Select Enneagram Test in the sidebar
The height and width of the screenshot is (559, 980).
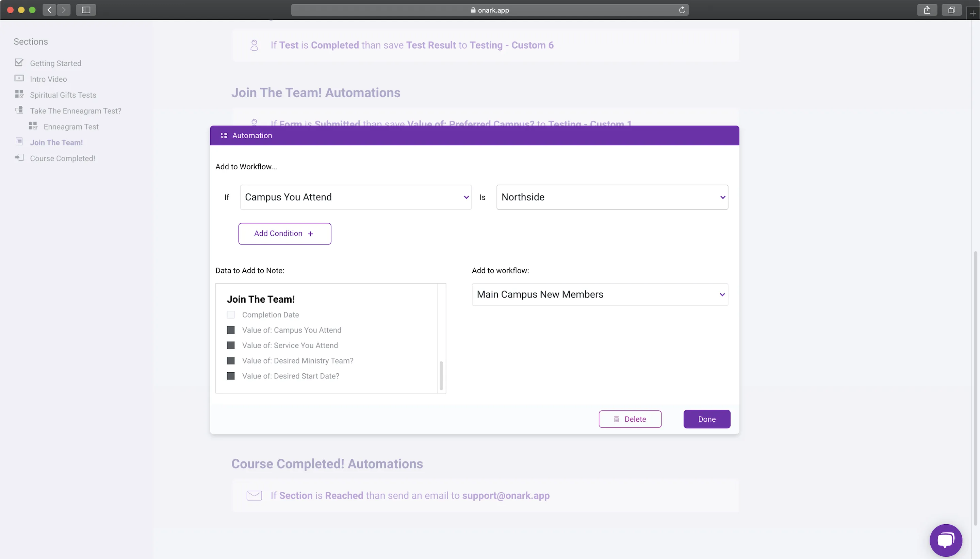[71, 126]
